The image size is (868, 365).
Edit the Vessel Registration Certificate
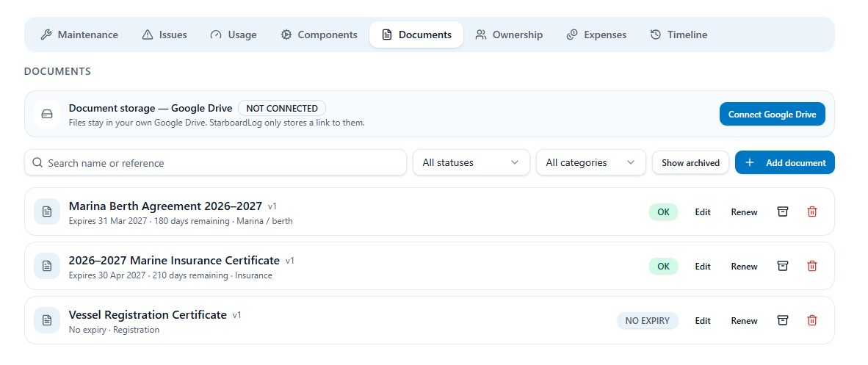703,321
